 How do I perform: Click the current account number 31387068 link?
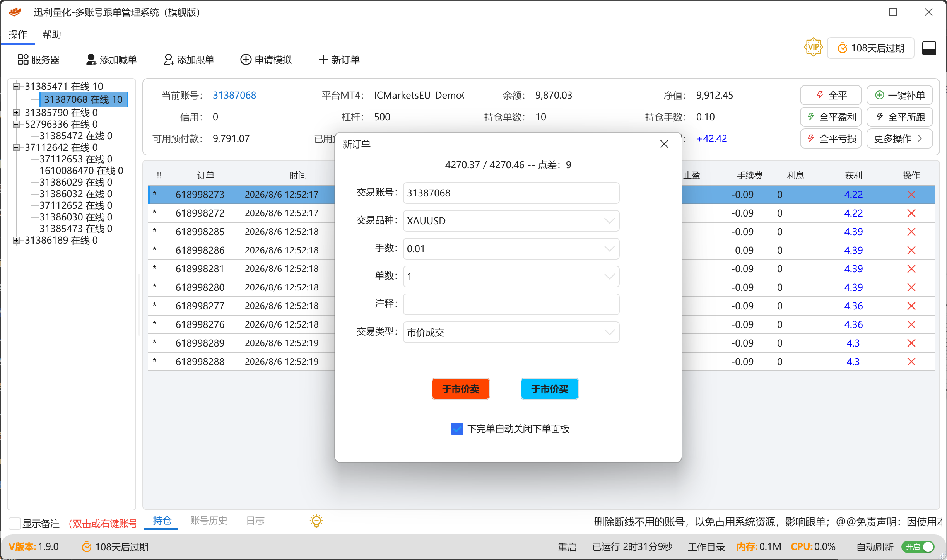(234, 95)
